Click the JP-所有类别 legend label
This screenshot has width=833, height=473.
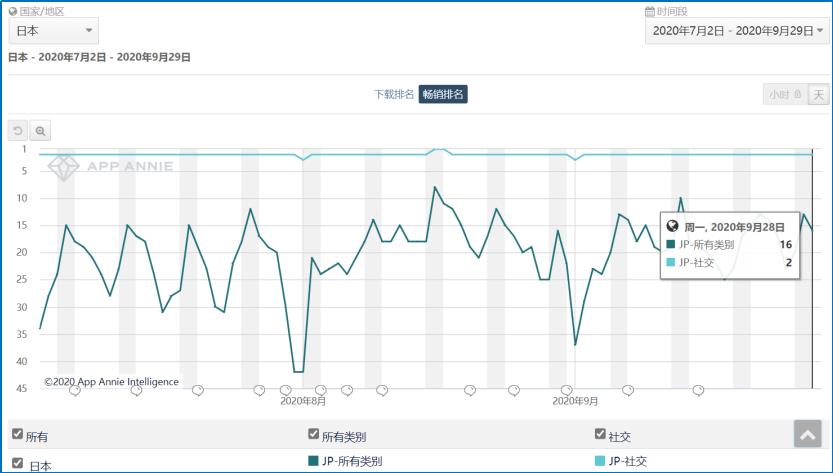coord(352,461)
